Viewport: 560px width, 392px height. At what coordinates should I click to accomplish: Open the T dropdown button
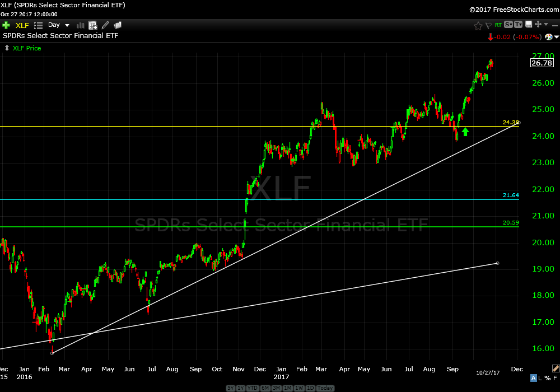[x=518, y=25]
